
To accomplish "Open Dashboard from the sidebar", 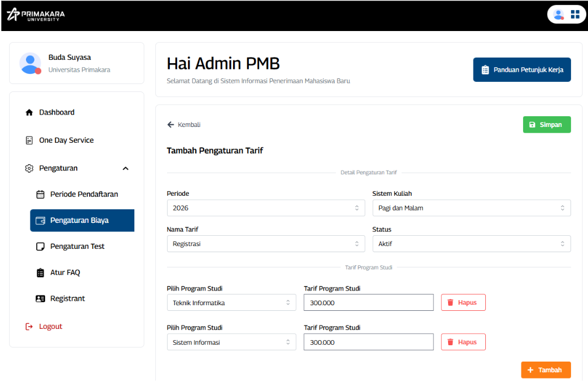I will (56, 112).
